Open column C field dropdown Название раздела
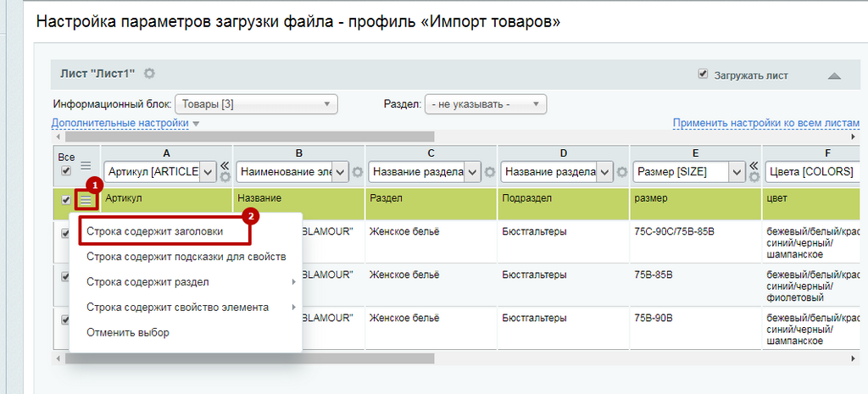 click(425, 171)
